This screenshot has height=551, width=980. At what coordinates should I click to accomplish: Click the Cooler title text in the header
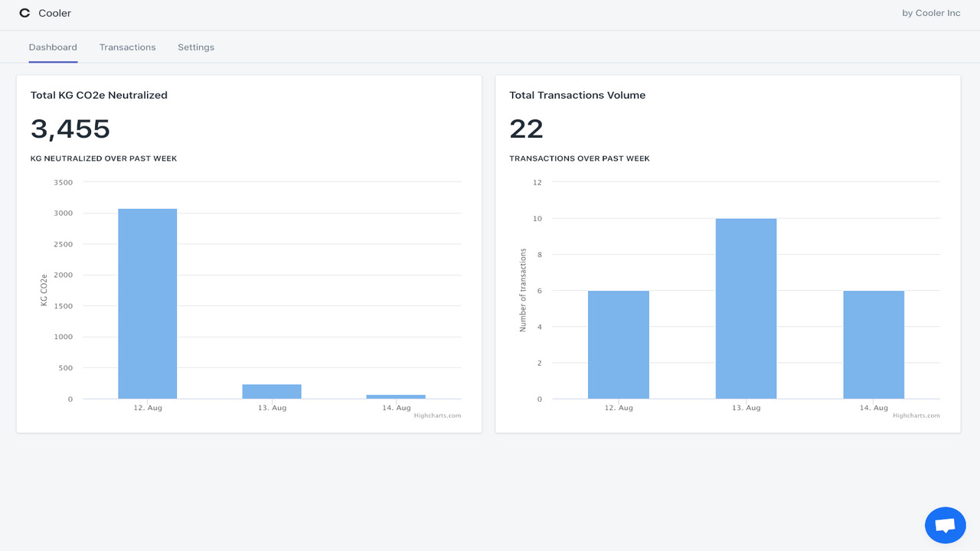55,13
